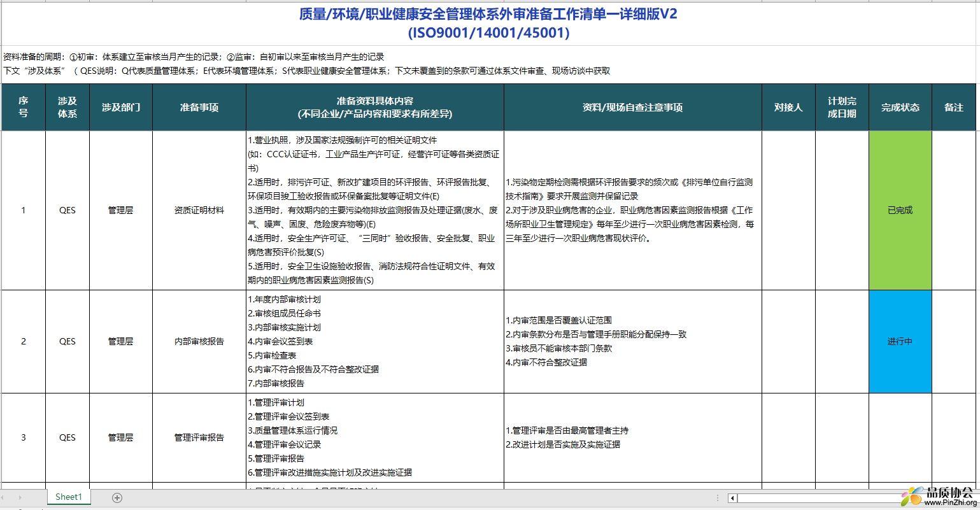Go to next sheet navigation arrow
The image size is (980, 510).
20,498
